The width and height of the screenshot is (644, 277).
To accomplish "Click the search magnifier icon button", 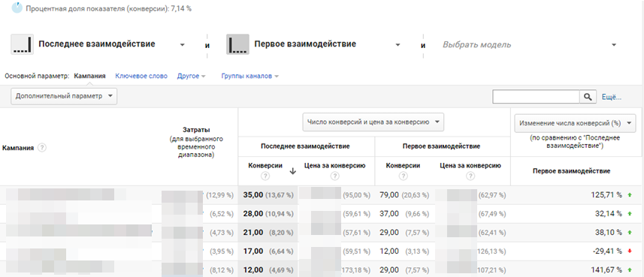I will [x=588, y=97].
